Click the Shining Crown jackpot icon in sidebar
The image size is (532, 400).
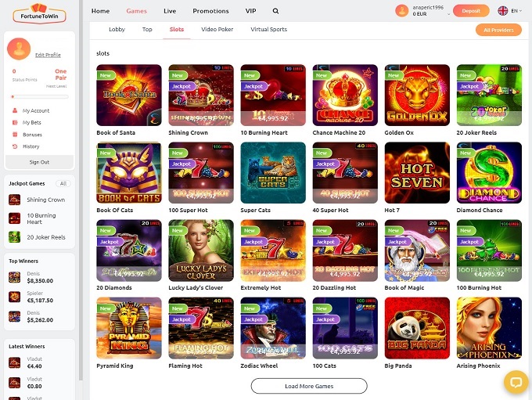click(x=14, y=200)
